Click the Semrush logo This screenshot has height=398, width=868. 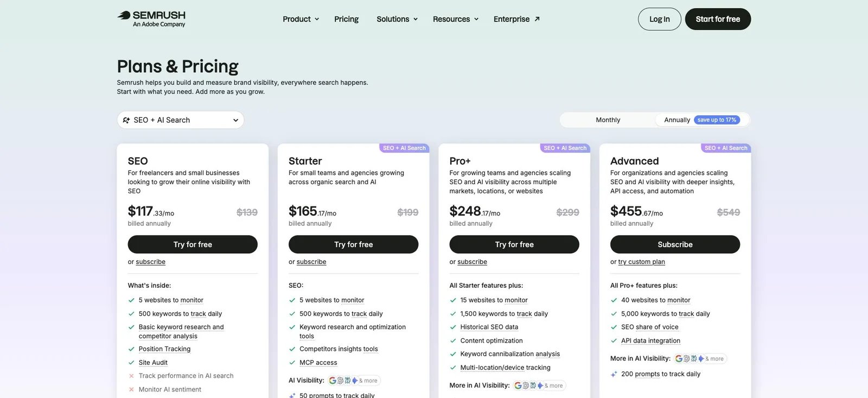pos(151,18)
